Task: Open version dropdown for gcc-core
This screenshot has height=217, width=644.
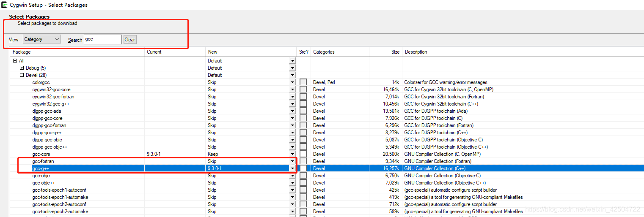Action: click(x=292, y=154)
